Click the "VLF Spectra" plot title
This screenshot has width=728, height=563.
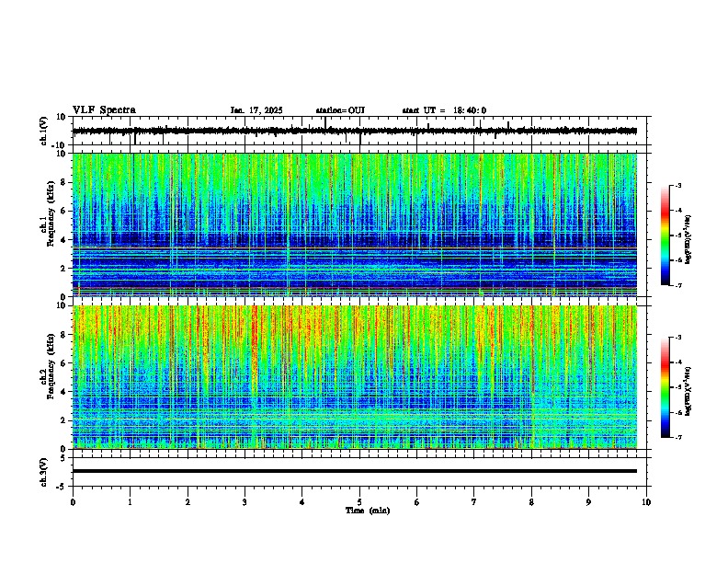coord(104,110)
